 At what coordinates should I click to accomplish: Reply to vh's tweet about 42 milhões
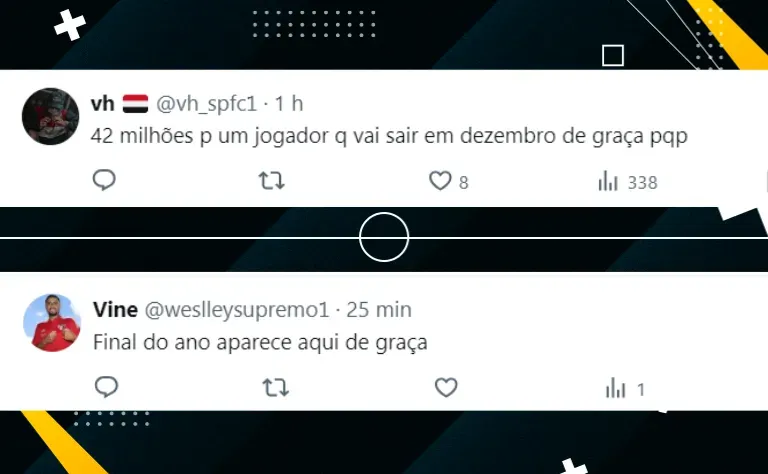(x=104, y=180)
